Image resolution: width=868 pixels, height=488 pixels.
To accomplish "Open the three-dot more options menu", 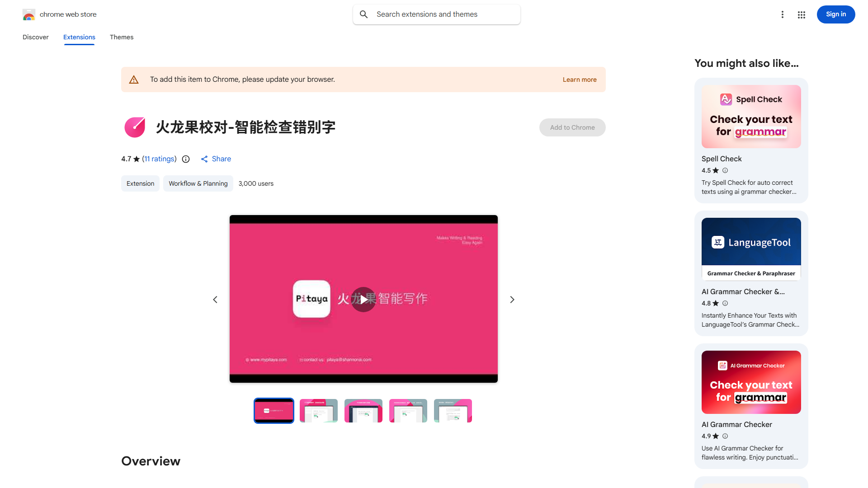I will [782, 14].
